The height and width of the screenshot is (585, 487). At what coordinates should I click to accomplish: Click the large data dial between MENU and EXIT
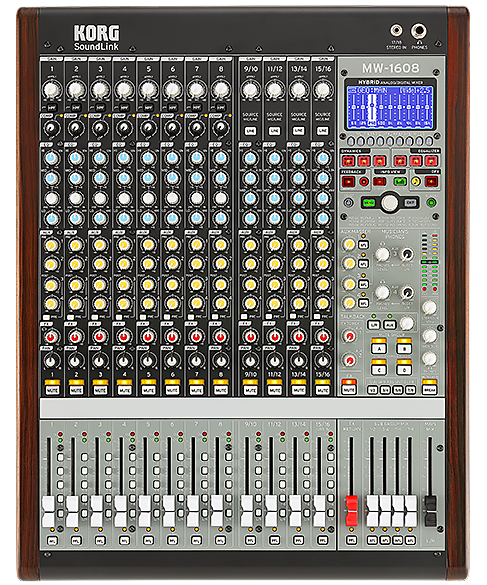[x=390, y=203]
